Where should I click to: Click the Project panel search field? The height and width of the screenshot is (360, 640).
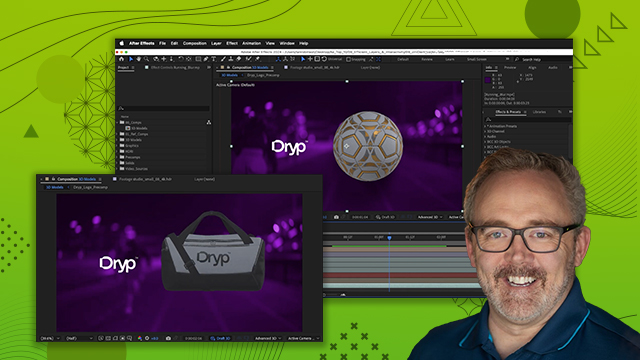[164, 108]
